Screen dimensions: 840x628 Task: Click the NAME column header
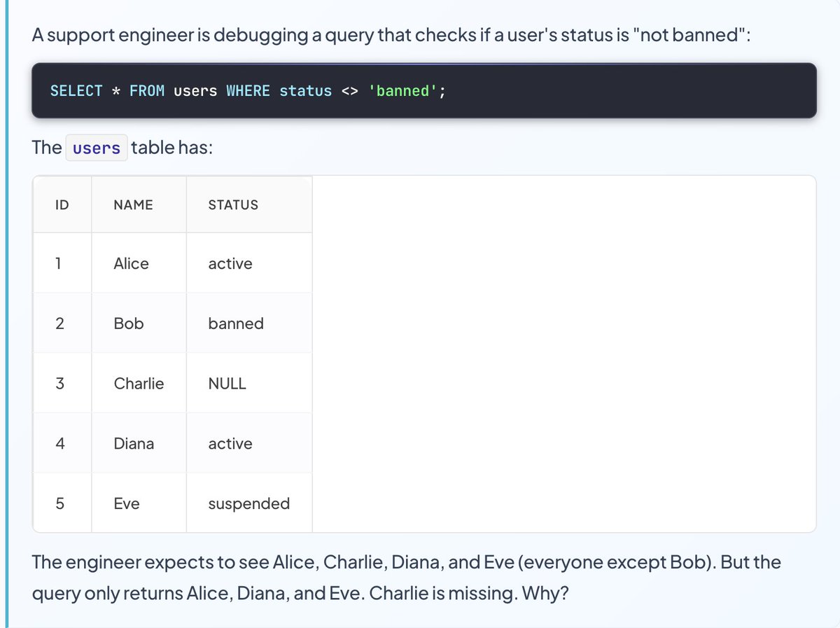(x=139, y=204)
